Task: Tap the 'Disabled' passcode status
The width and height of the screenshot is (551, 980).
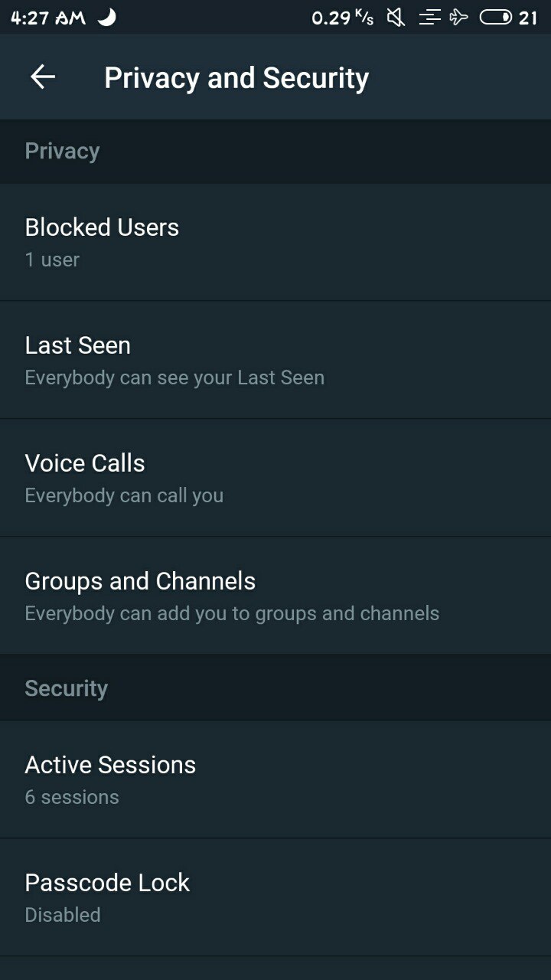Action: 63,915
